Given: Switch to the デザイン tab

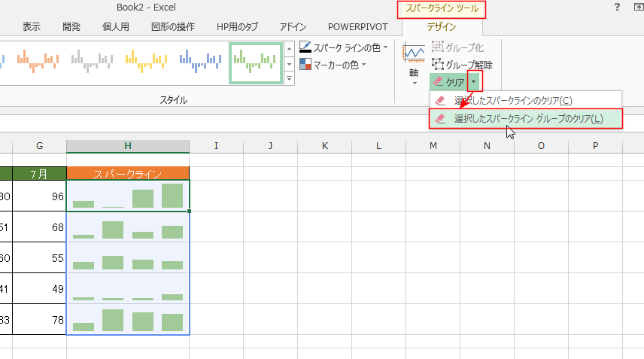Looking at the screenshot, I should [442, 26].
